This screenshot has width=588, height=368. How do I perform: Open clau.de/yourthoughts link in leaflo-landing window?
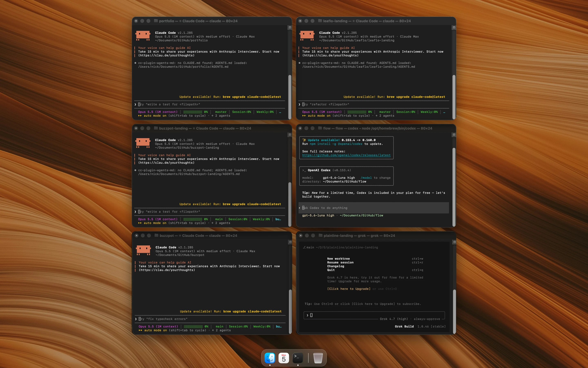pos(330,55)
